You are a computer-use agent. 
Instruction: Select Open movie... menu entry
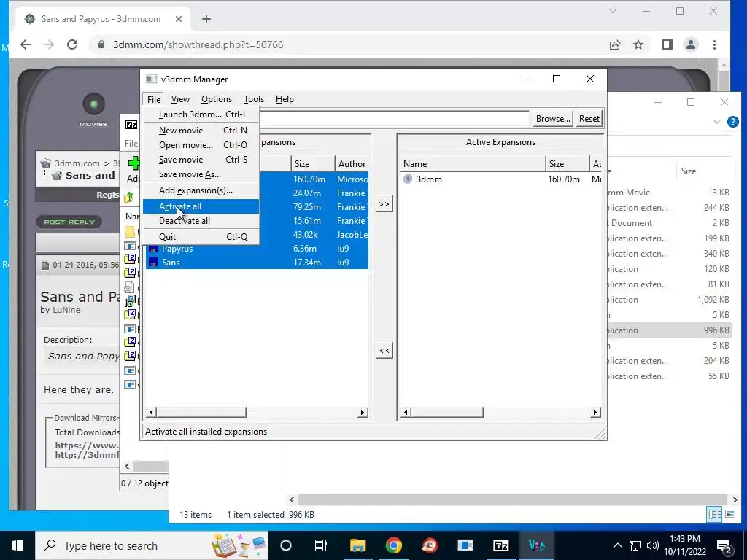pos(201,145)
